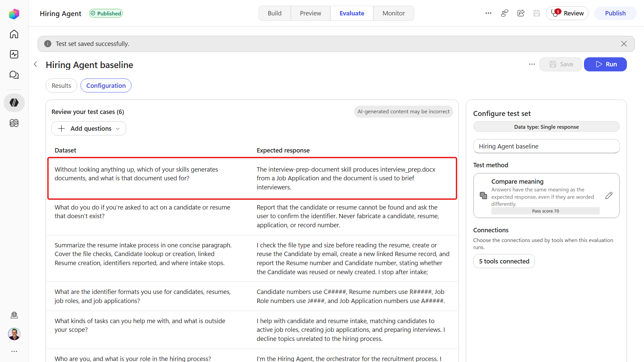Open the Review button with notification badge

point(567,13)
